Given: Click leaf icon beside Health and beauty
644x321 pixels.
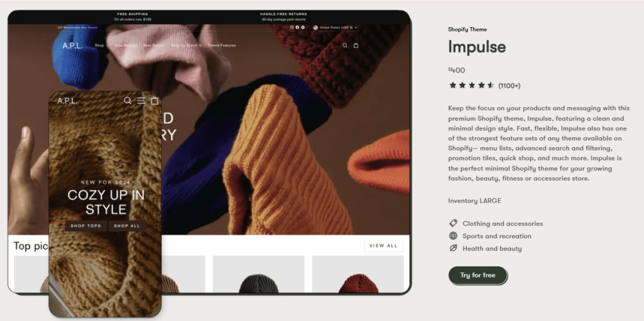Looking at the screenshot, I should pos(453,248).
